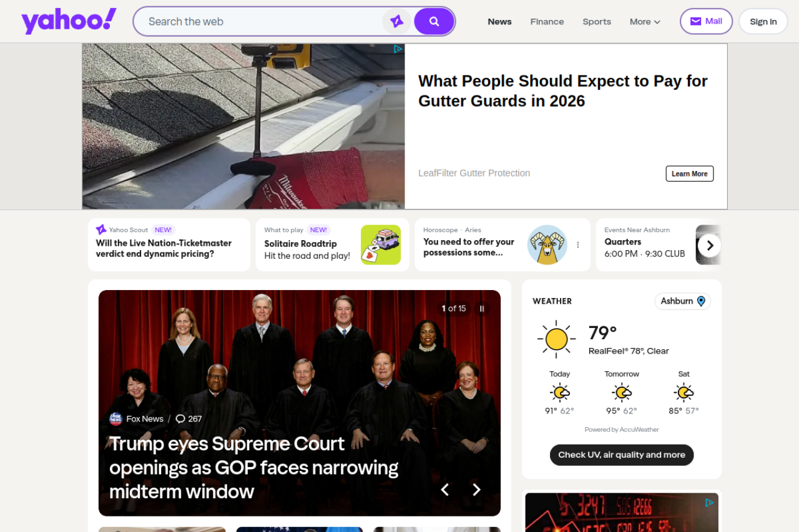The height and width of the screenshot is (532, 799).
Task: Go to previous slideshow story
Action: [x=444, y=490]
